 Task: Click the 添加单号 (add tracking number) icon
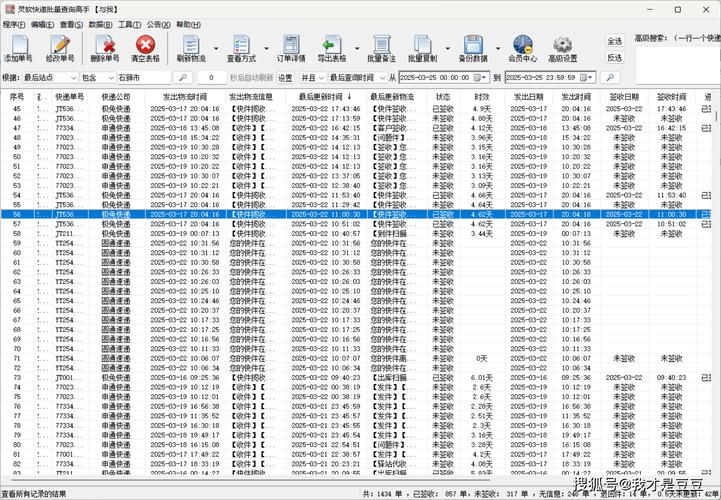coord(18,45)
